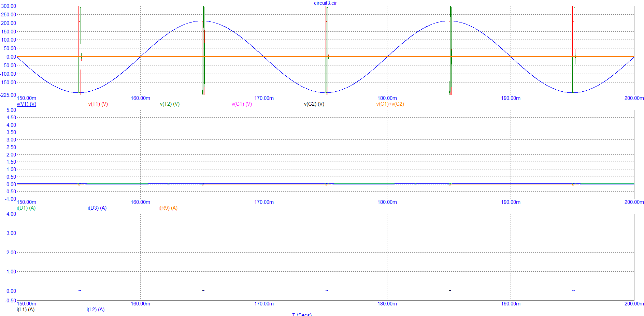Screen dimensions: 644x316
Task: Select the i(D1) (A) trace label
Action: [x=26, y=208]
